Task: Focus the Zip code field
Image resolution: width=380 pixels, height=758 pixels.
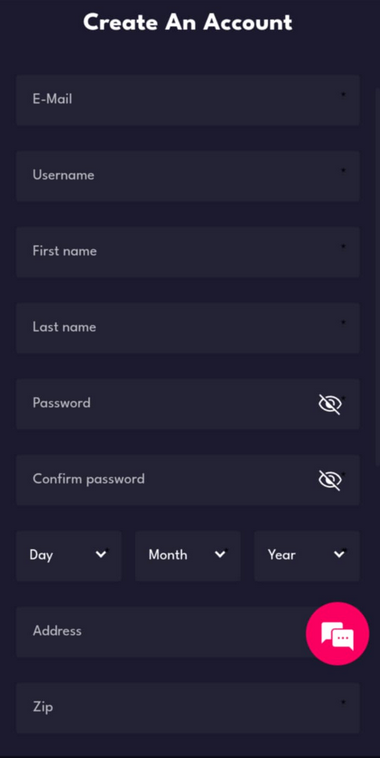Action: [x=188, y=708]
